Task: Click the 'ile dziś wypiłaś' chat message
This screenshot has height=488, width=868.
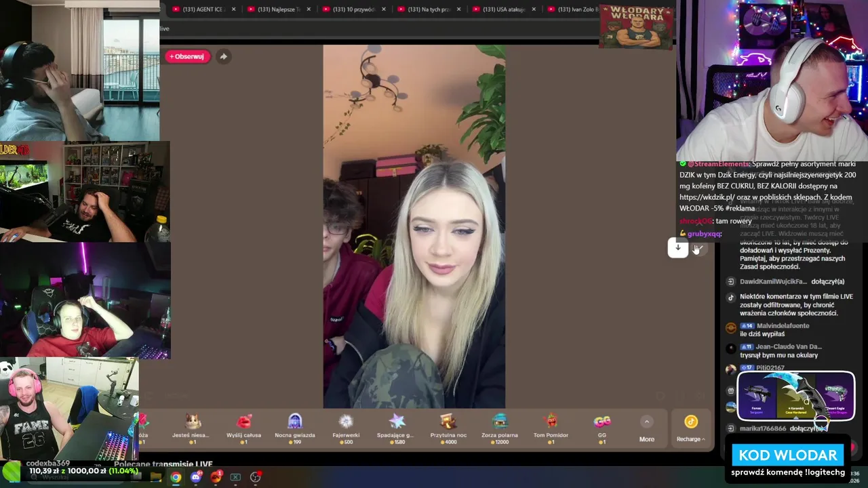Action: [x=762, y=334]
